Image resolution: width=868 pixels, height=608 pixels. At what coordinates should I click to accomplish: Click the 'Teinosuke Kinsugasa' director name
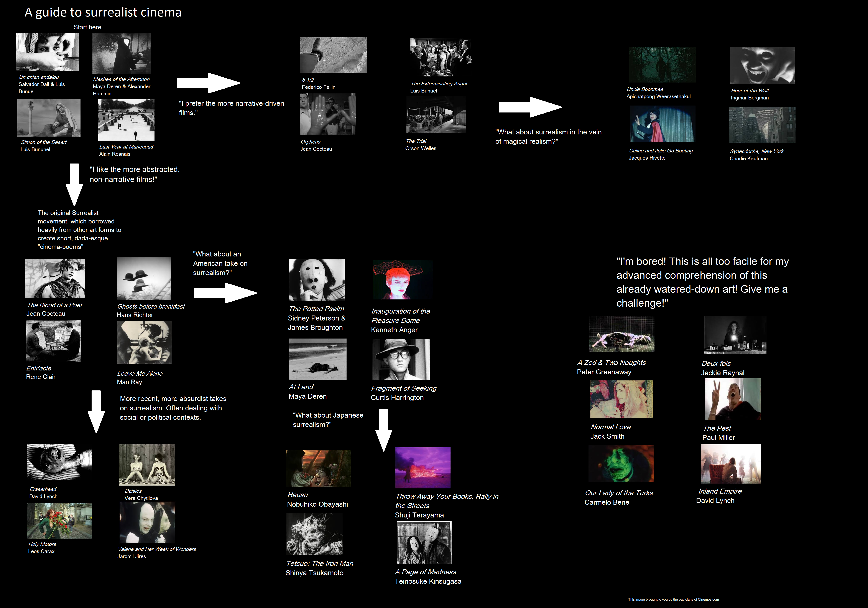coord(428,581)
